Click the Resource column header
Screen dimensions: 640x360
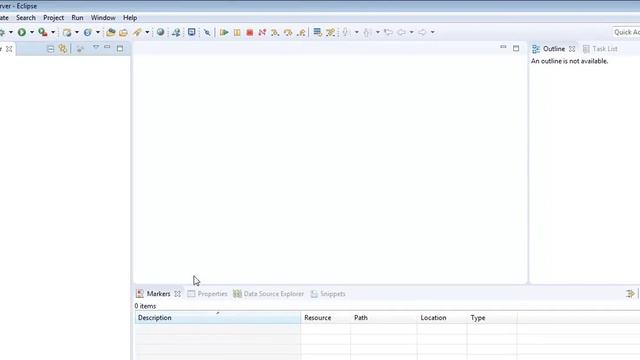point(325,318)
